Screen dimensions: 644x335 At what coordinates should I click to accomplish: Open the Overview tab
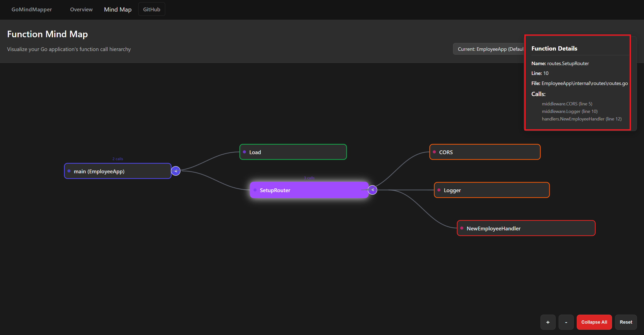point(81,10)
